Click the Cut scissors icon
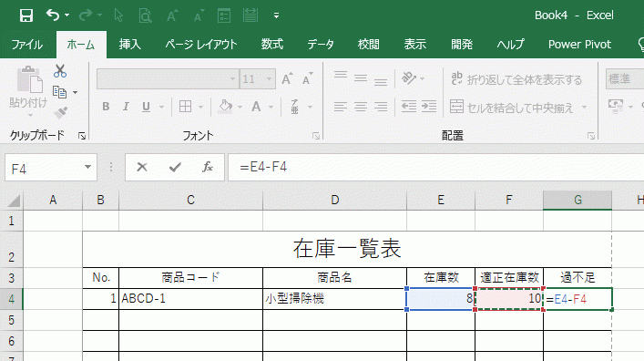 click(x=60, y=71)
